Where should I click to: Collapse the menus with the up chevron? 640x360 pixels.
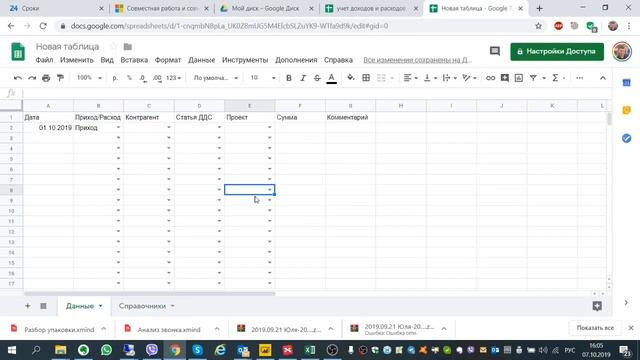pyautogui.click(x=603, y=78)
